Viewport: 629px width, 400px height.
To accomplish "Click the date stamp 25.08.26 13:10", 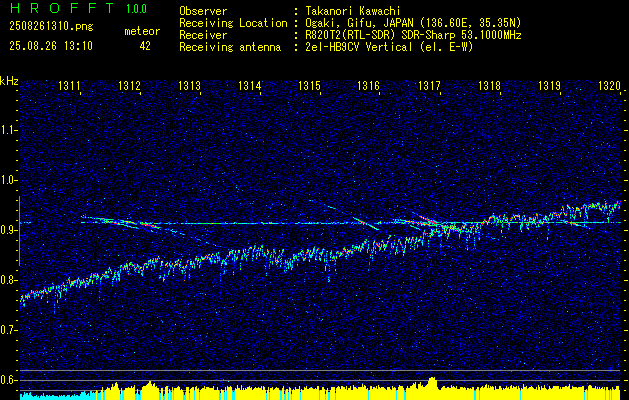I will 51,46.
